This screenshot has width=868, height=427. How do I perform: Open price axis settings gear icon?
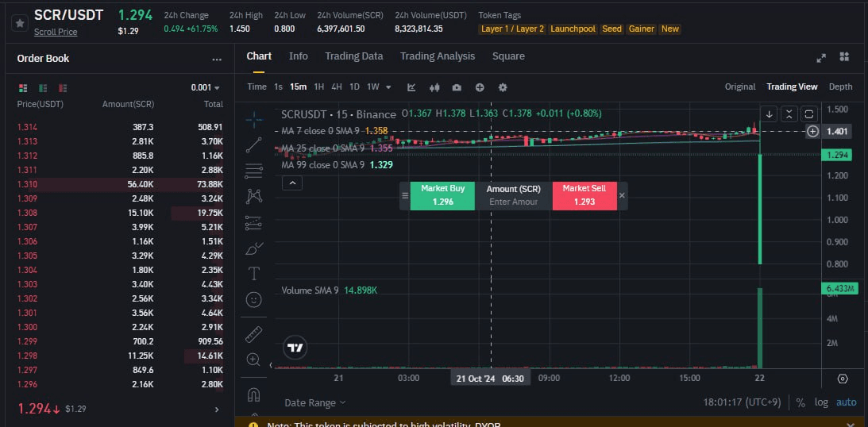point(843,379)
